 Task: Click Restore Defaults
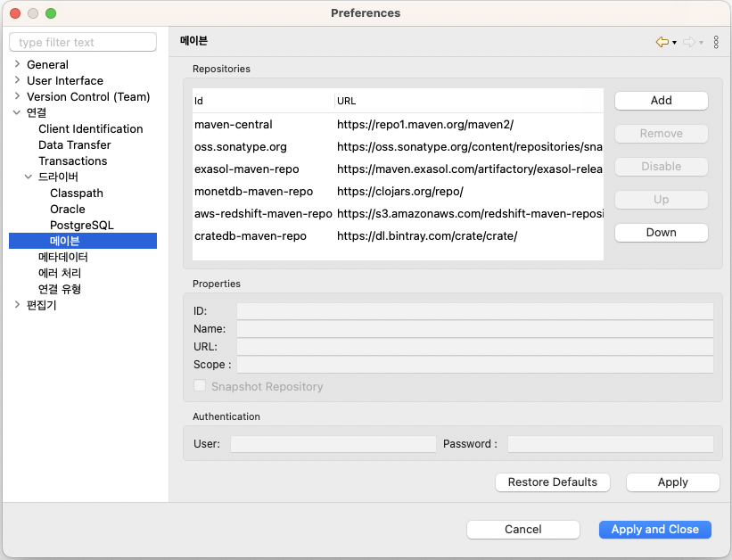[x=552, y=482]
